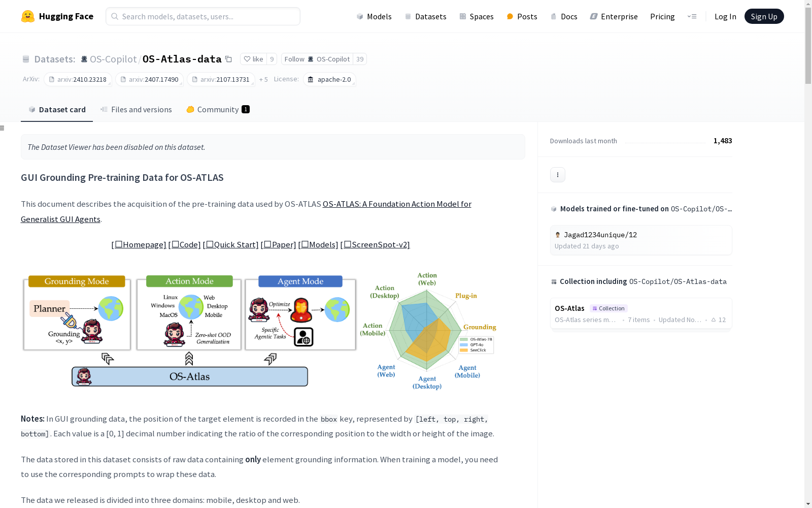
Task: Focus the search models, datasets, users field
Action: pos(203,16)
